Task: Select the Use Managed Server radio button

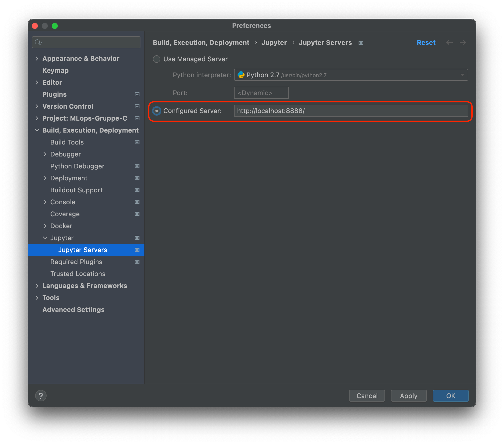Action: [x=157, y=59]
